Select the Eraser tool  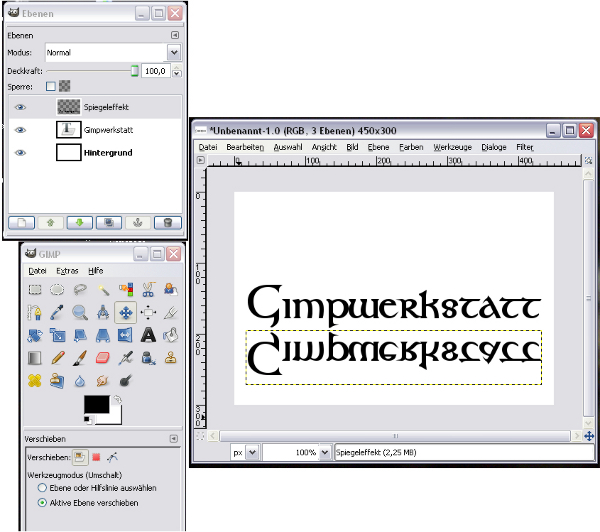point(103,358)
